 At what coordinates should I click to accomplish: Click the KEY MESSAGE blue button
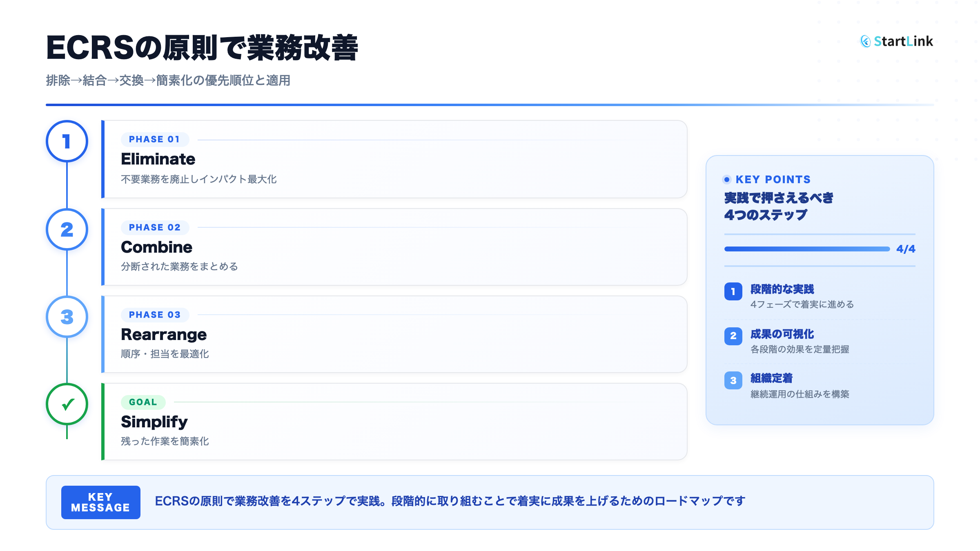pyautogui.click(x=100, y=502)
